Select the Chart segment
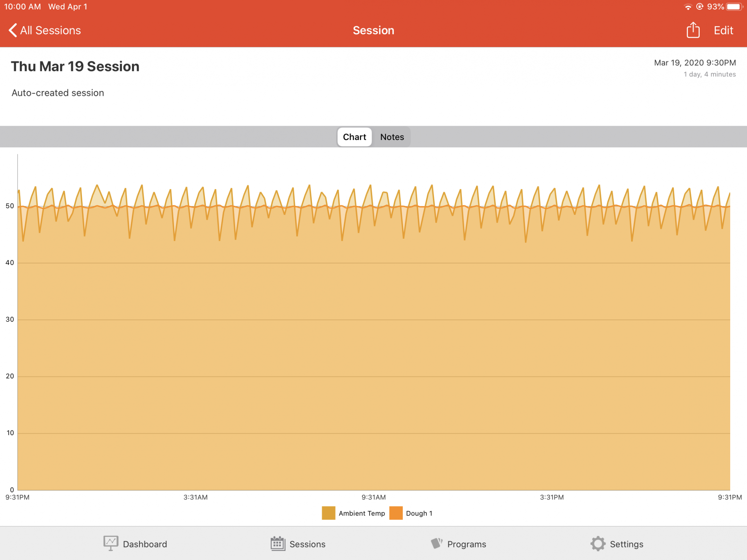This screenshot has width=747, height=560. point(354,137)
